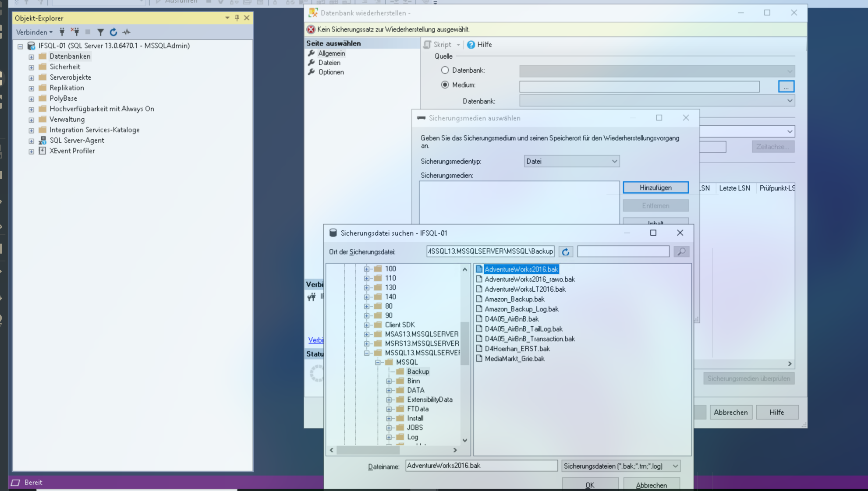Open the Optionen page in restore dialog
The width and height of the screenshot is (868, 491).
pyautogui.click(x=330, y=72)
